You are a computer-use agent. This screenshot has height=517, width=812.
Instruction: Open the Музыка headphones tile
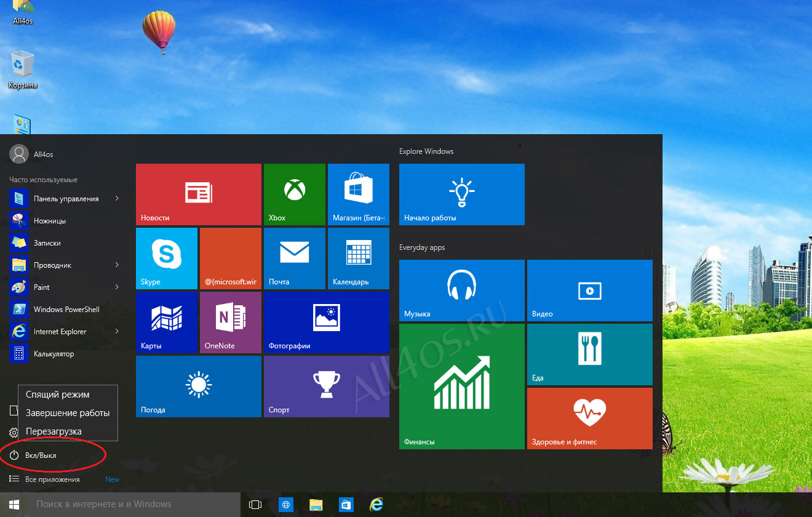coord(462,291)
